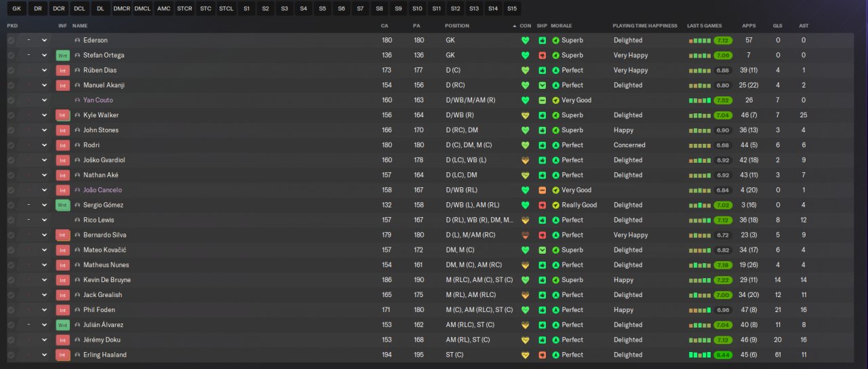This screenshot has height=369, width=868.
Task: Select the DMCL position tab
Action: (x=142, y=8)
